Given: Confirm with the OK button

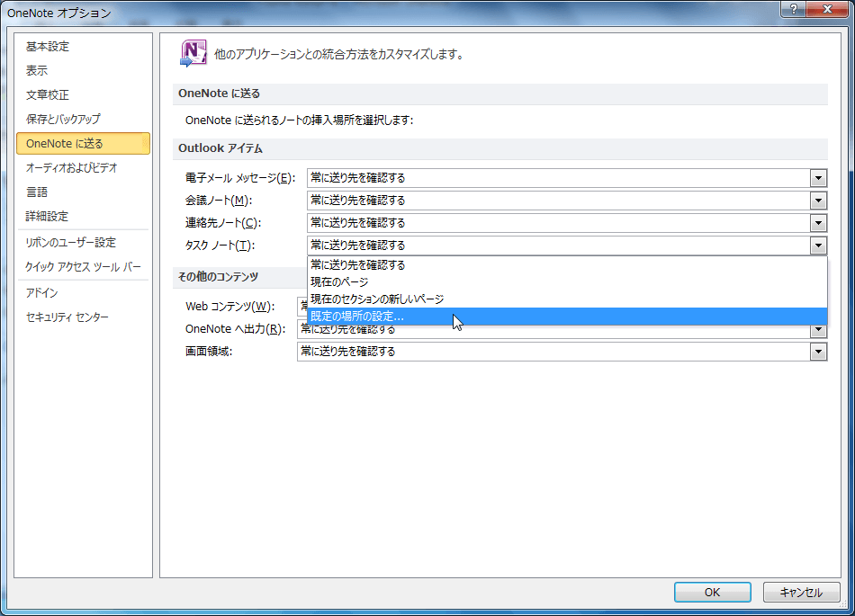Looking at the screenshot, I should [712, 592].
